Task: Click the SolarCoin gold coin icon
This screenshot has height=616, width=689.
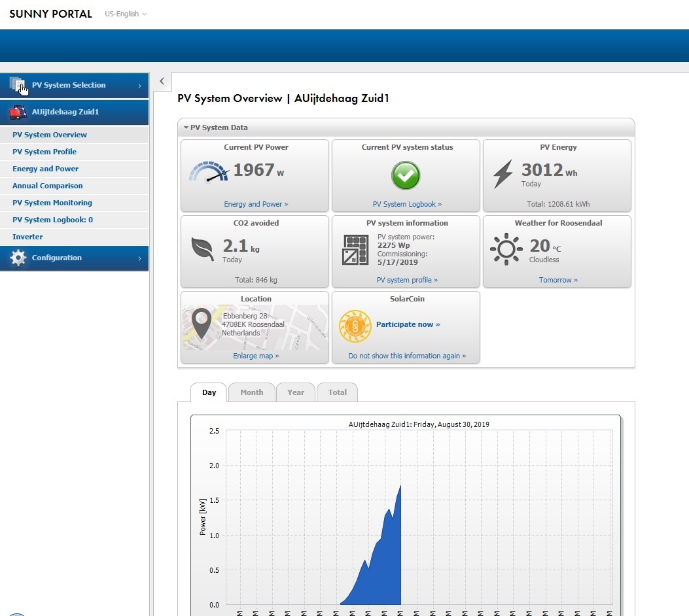Action: (355, 326)
